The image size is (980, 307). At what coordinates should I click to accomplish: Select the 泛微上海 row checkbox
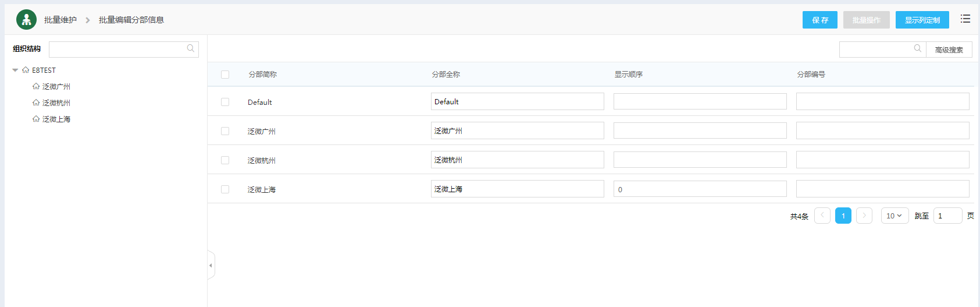225,189
